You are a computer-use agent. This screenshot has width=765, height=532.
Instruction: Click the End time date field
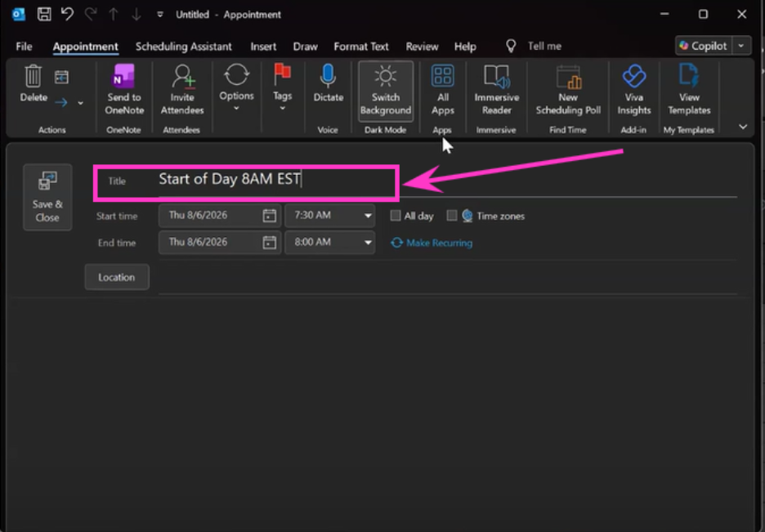pyautogui.click(x=210, y=243)
